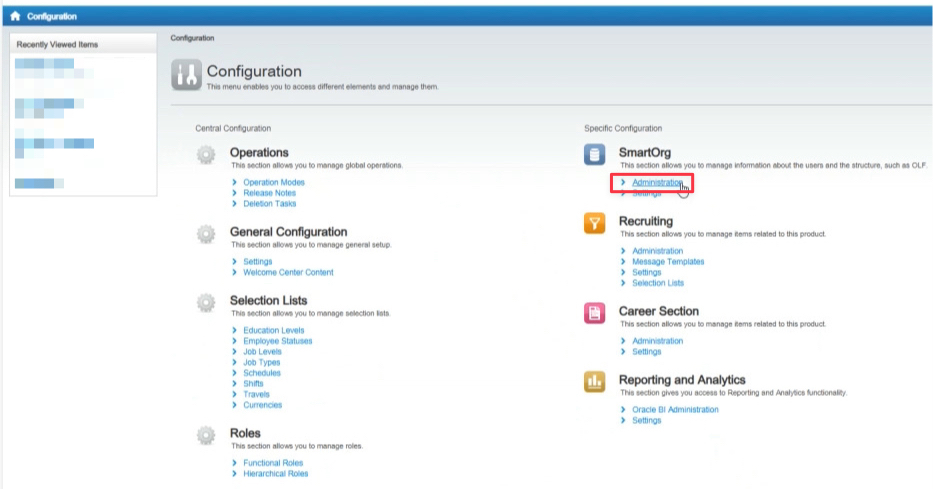Click the arrow beside Career Section Administration
The height and width of the screenshot is (489, 933).
click(623, 341)
